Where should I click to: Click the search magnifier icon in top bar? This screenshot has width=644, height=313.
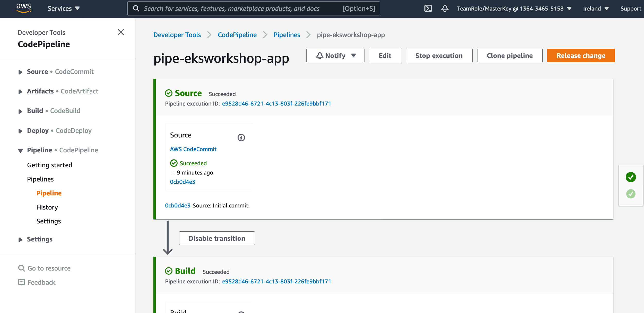click(136, 8)
